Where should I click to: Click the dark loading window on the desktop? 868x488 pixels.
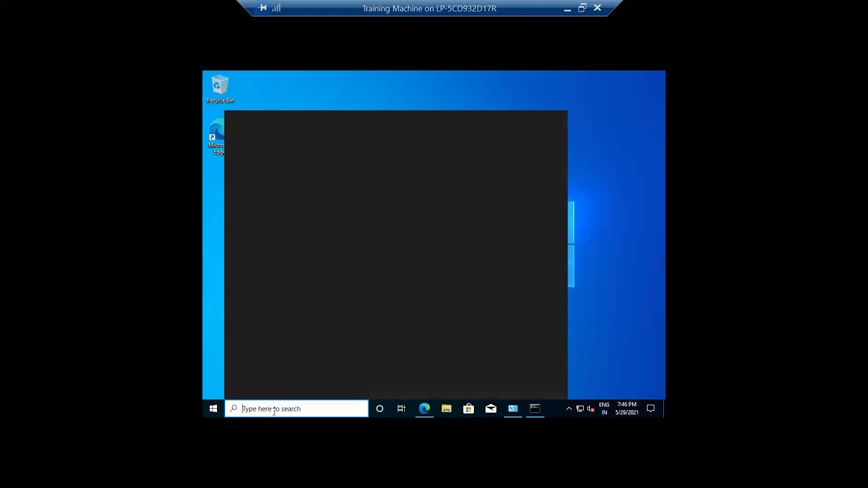(396, 255)
